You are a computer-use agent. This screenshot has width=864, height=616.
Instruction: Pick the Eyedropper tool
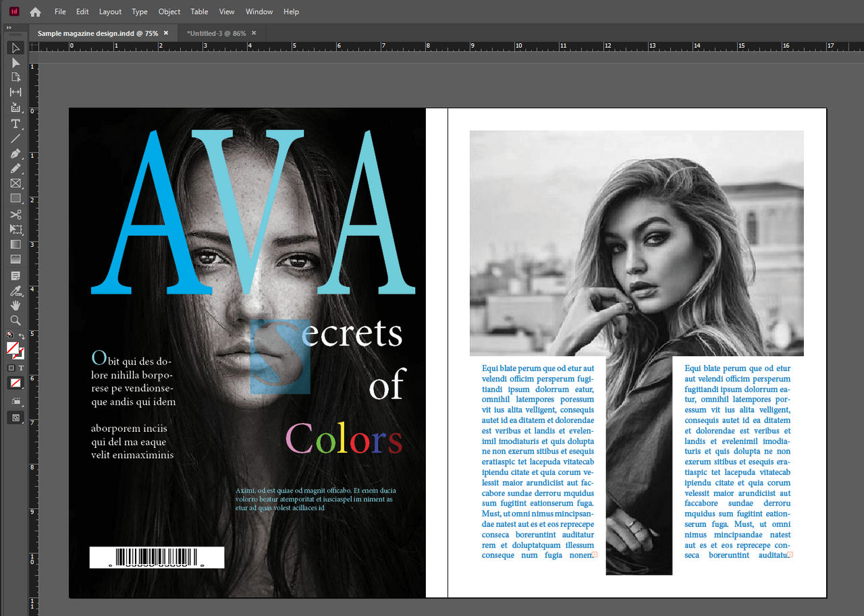pyautogui.click(x=15, y=291)
